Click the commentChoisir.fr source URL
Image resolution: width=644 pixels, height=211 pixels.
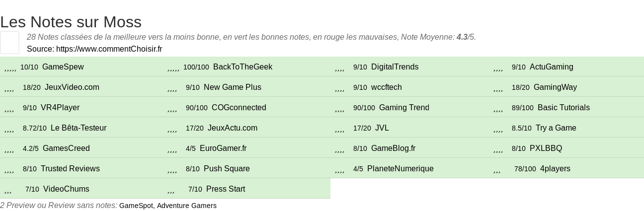(x=109, y=49)
